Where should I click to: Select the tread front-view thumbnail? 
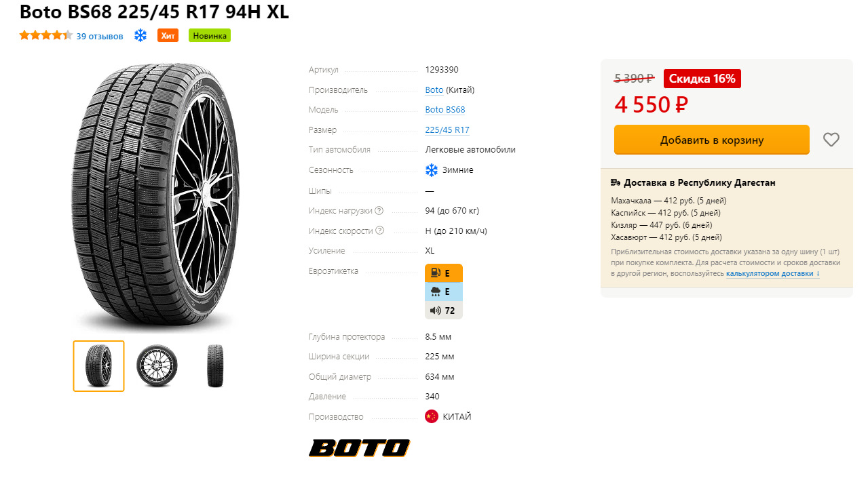pos(215,366)
